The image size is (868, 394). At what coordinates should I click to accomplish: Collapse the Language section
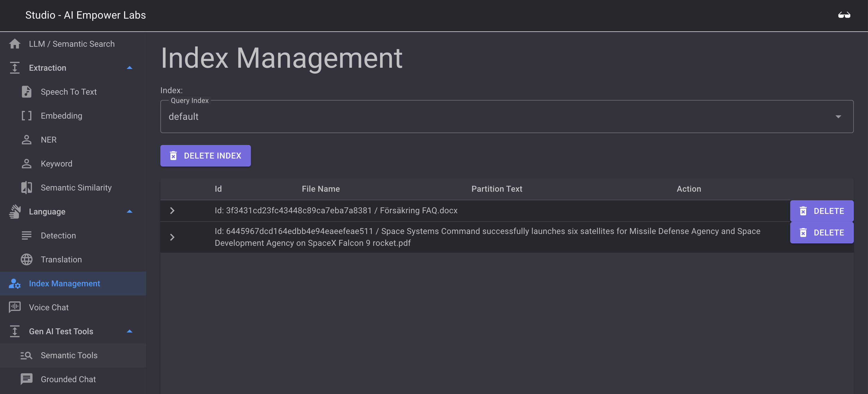click(x=128, y=211)
